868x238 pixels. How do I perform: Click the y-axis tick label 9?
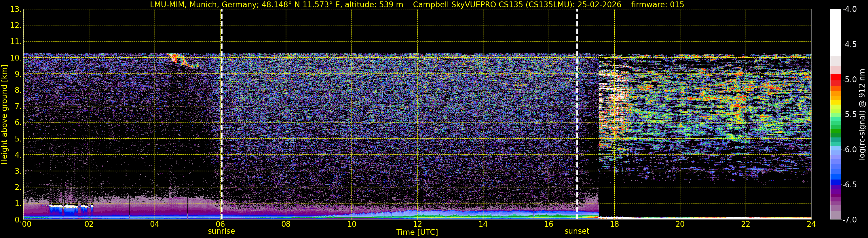[x=18, y=74]
